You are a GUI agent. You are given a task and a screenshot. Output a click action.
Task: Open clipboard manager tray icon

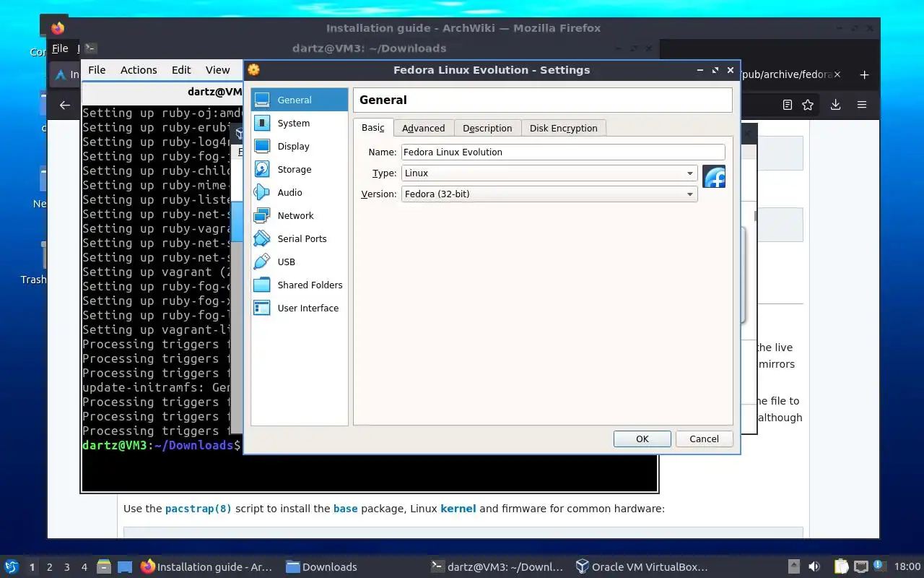841,566
